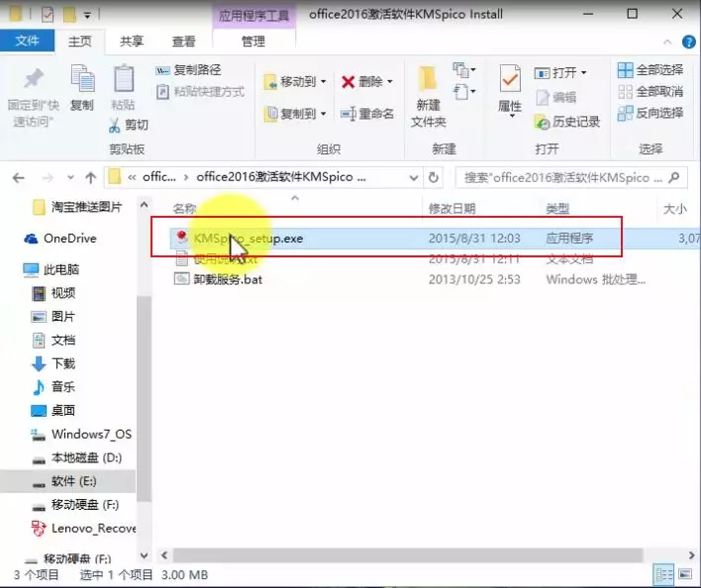Click the search magnifier icon
Screen dimensions: 701x588
tap(673, 178)
